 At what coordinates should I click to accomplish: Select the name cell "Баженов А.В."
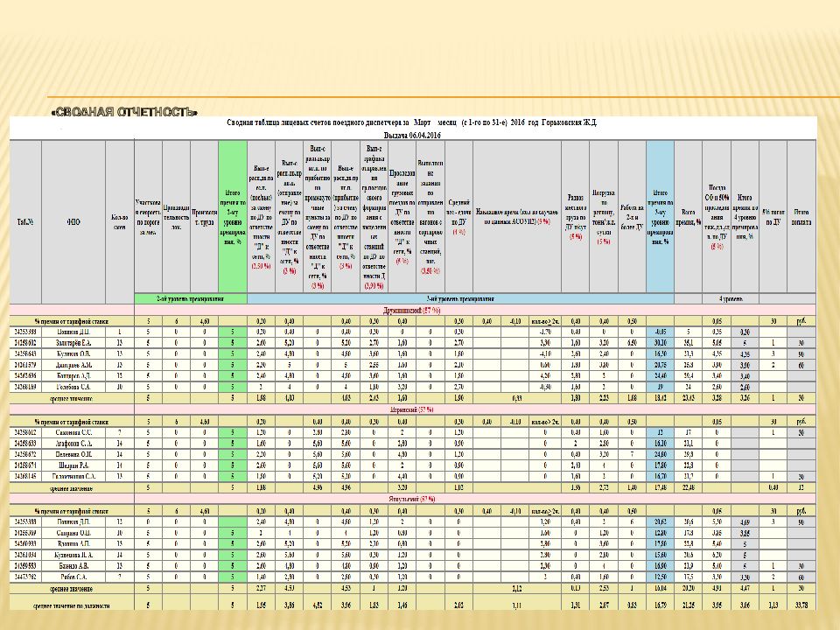73,566
